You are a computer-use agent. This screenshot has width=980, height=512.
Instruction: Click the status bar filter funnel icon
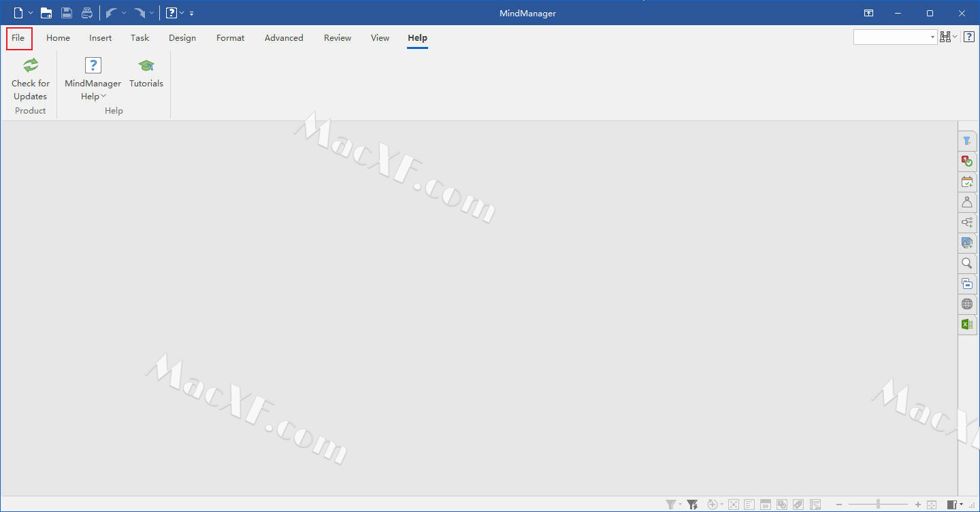point(671,505)
